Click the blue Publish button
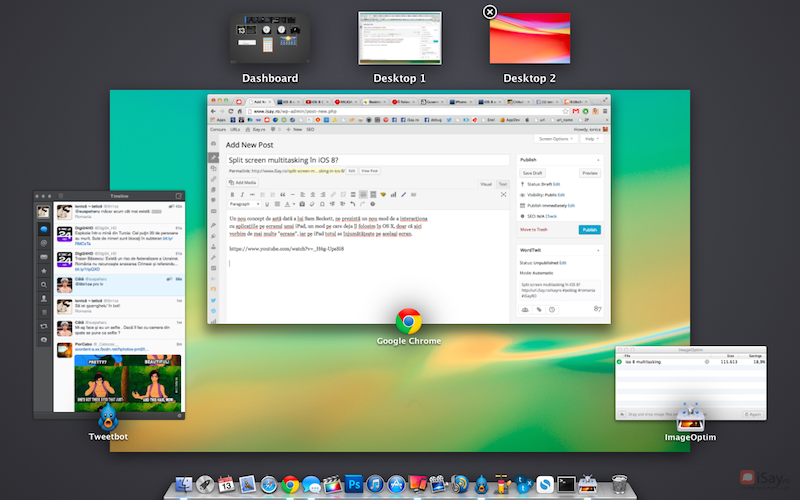The image size is (800, 500). (590, 229)
